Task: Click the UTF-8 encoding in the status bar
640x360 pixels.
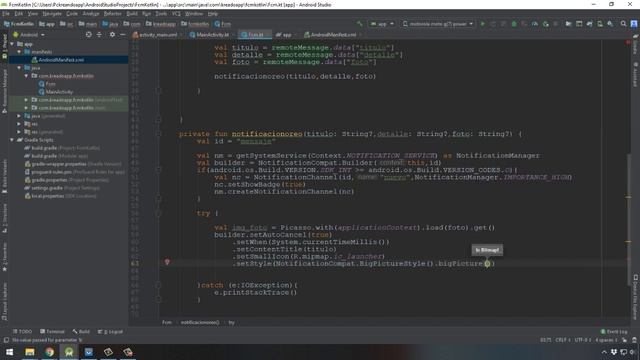Action: pyautogui.click(x=582, y=340)
